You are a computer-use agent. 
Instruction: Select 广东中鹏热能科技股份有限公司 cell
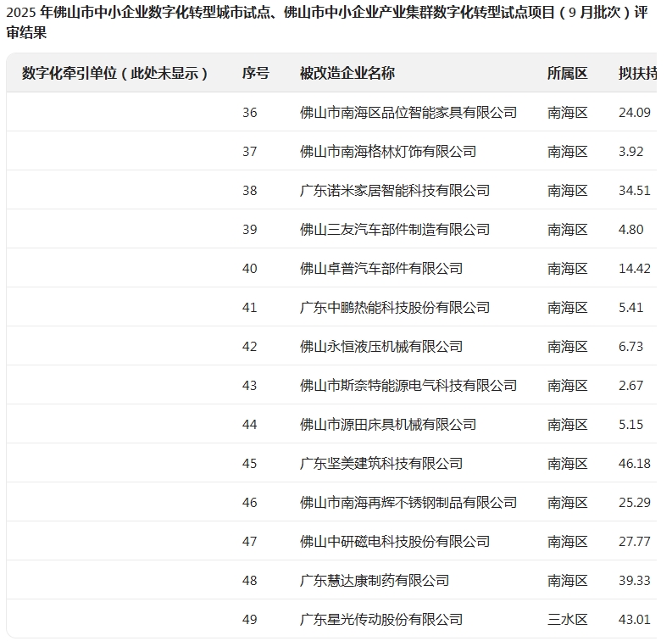pos(395,307)
